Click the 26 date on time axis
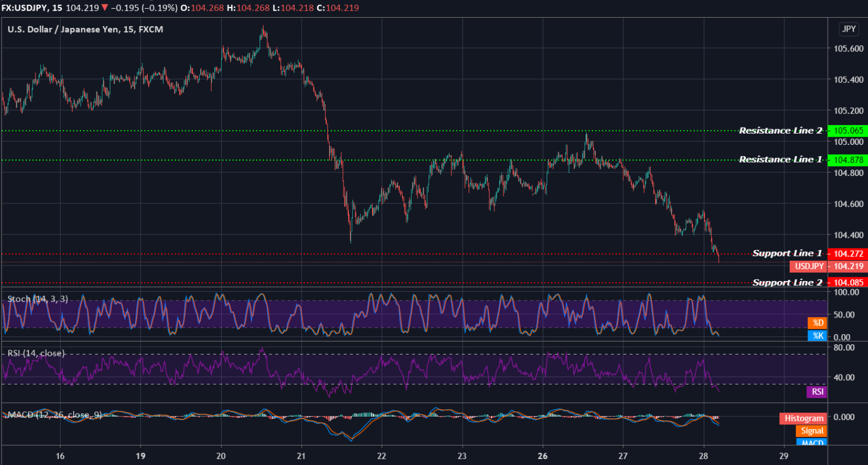The image size is (868, 465). point(543,456)
